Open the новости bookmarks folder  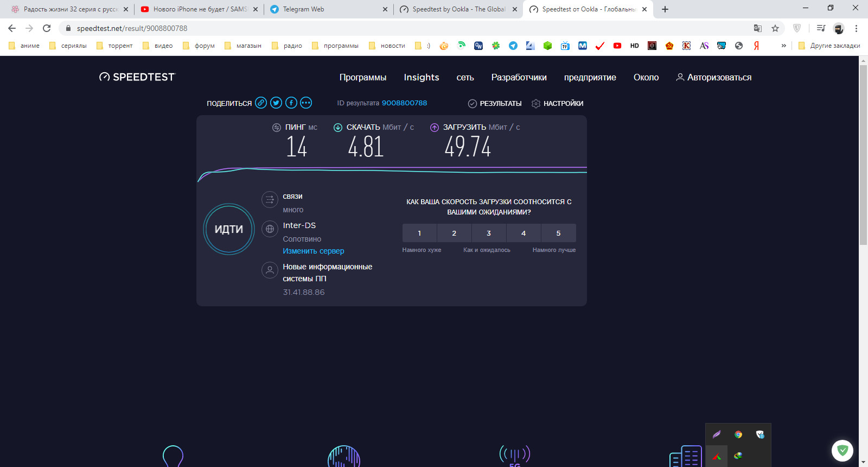pos(387,46)
